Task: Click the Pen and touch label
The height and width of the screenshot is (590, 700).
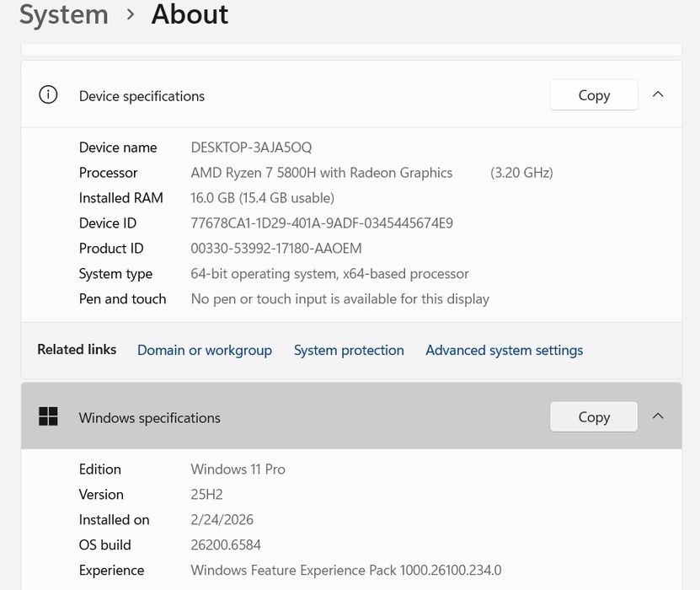Action: [x=122, y=299]
